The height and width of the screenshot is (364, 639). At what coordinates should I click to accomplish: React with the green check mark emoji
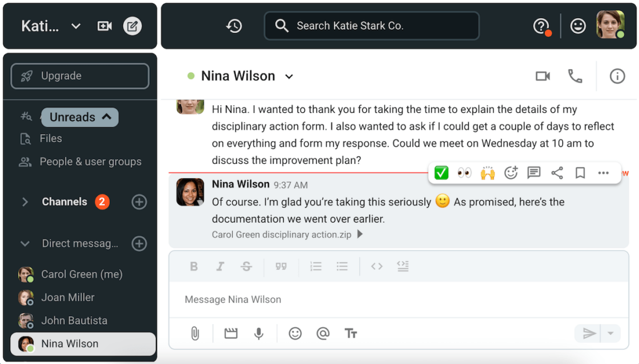441,173
